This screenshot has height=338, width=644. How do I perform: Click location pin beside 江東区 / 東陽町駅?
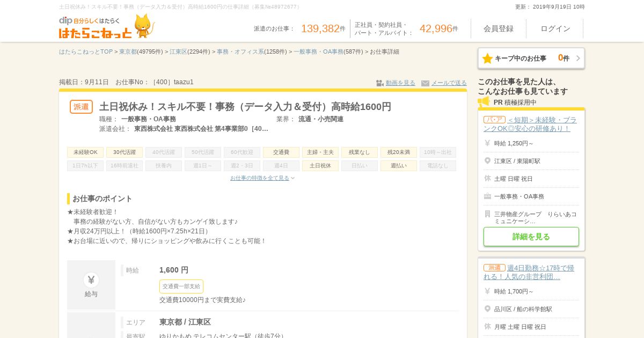tap(487, 161)
